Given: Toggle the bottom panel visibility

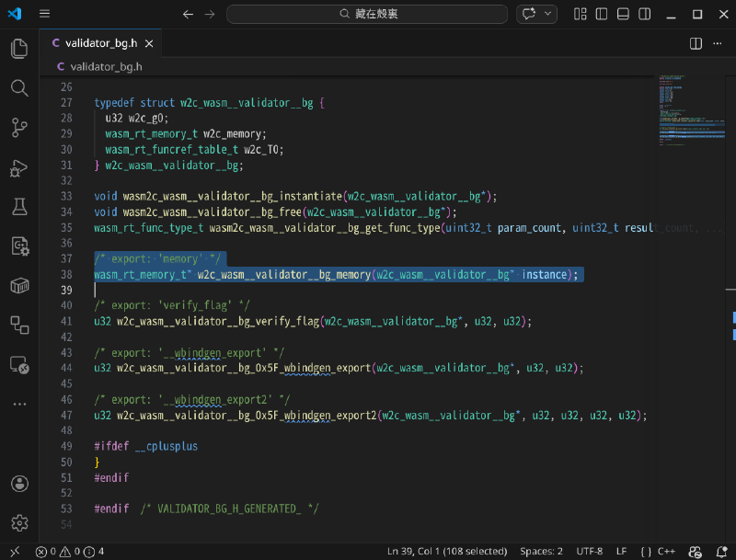Looking at the screenshot, I should (622, 14).
